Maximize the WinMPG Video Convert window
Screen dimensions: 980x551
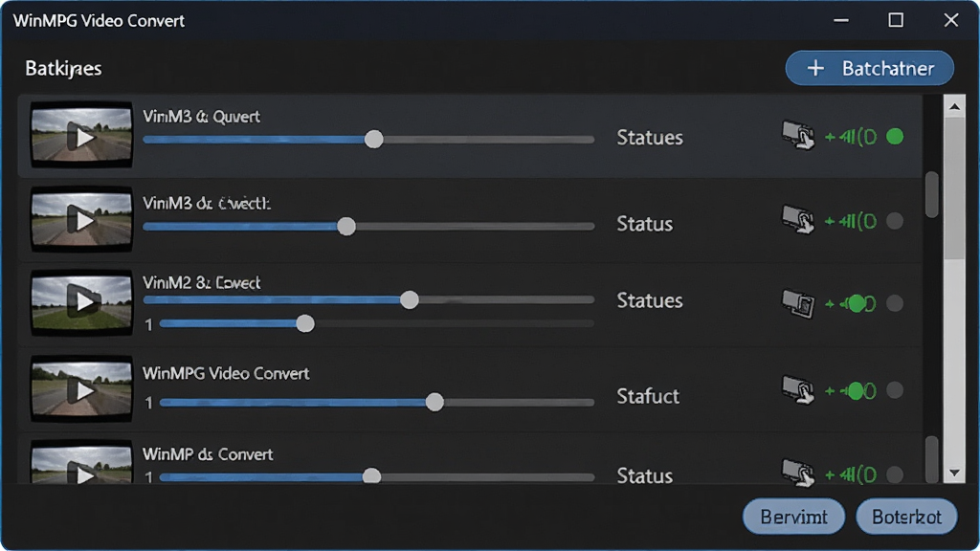pyautogui.click(x=896, y=20)
